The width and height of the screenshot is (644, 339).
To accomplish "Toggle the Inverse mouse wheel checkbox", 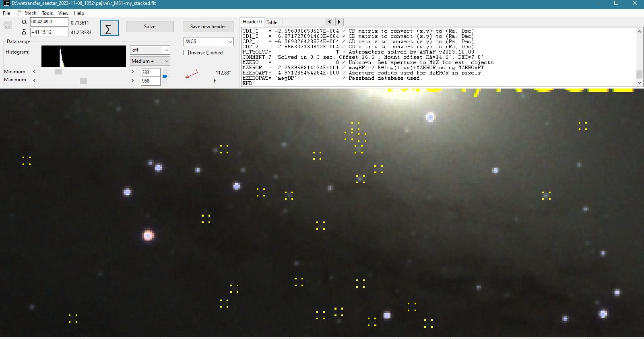I will 186,53.
